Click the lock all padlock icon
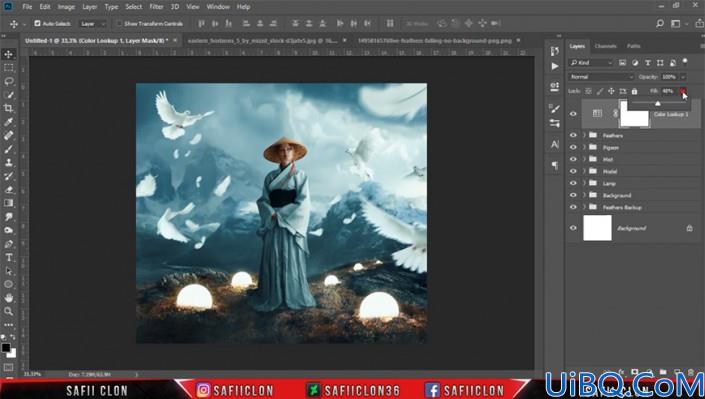Viewport: 705px width, 399px height. 634,91
